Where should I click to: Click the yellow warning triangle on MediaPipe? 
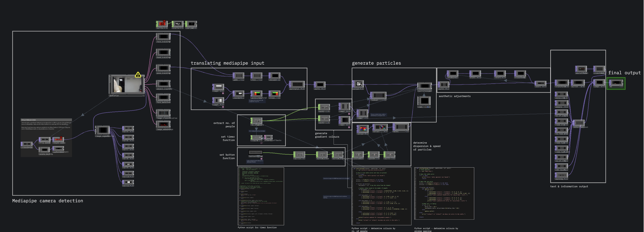tap(138, 75)
